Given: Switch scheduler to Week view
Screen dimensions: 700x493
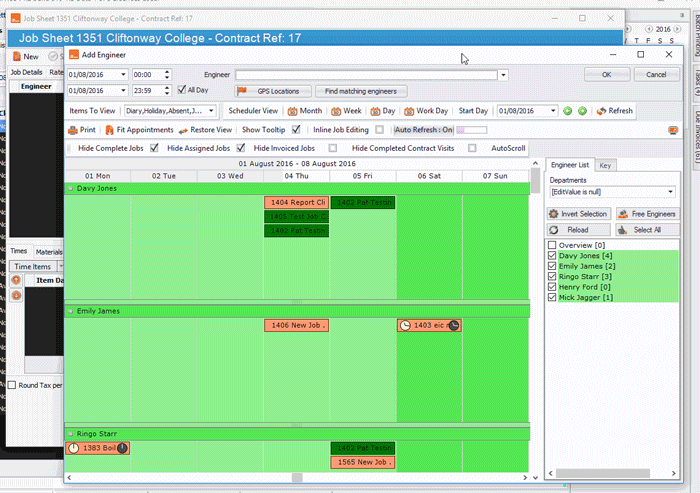Looking at the screenshot, I should pos(346,111).
